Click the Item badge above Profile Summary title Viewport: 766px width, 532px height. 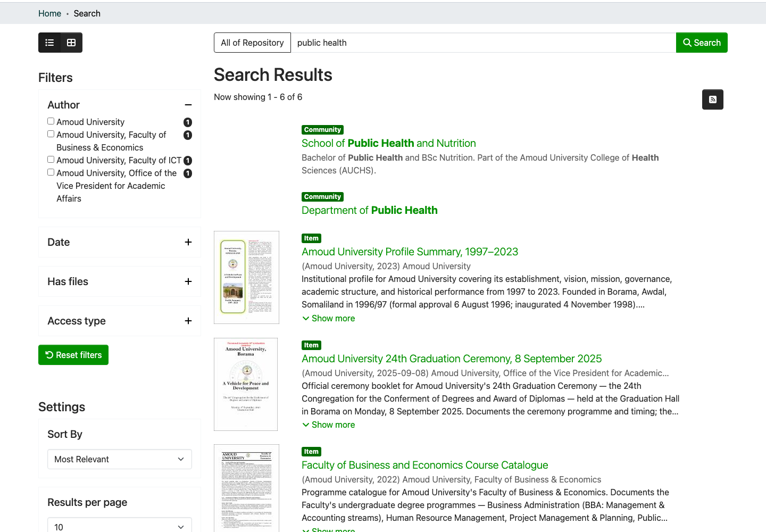click(311, 238)
